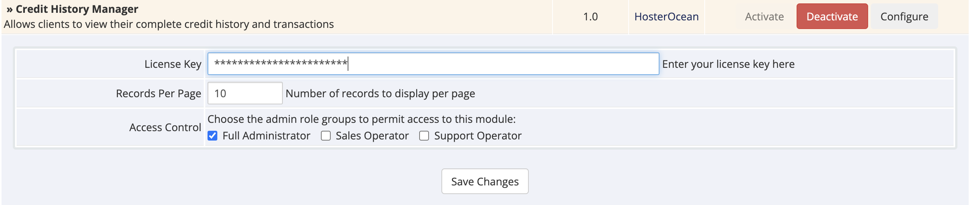
Task: Click the Support Operator label text
Action: pyautogui.click(x=478, y=136)
